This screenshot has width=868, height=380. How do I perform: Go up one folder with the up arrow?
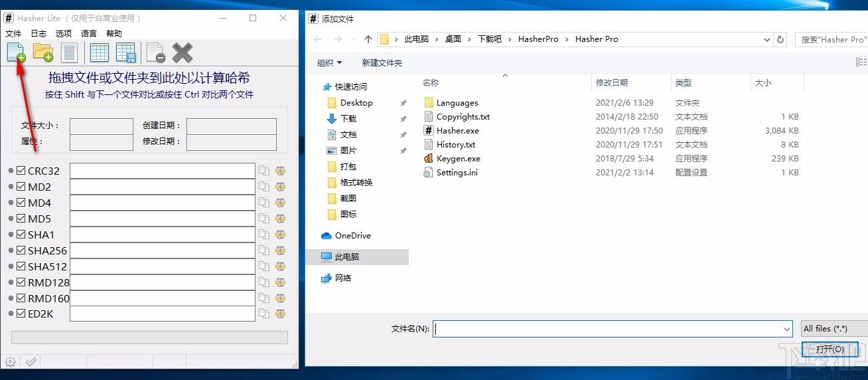tap(368, 39)
